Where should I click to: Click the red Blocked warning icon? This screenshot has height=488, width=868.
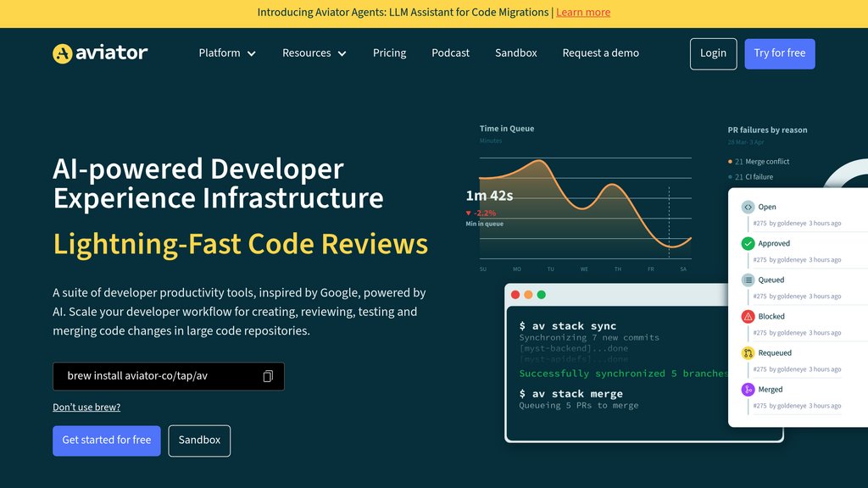tap(748, 316)
